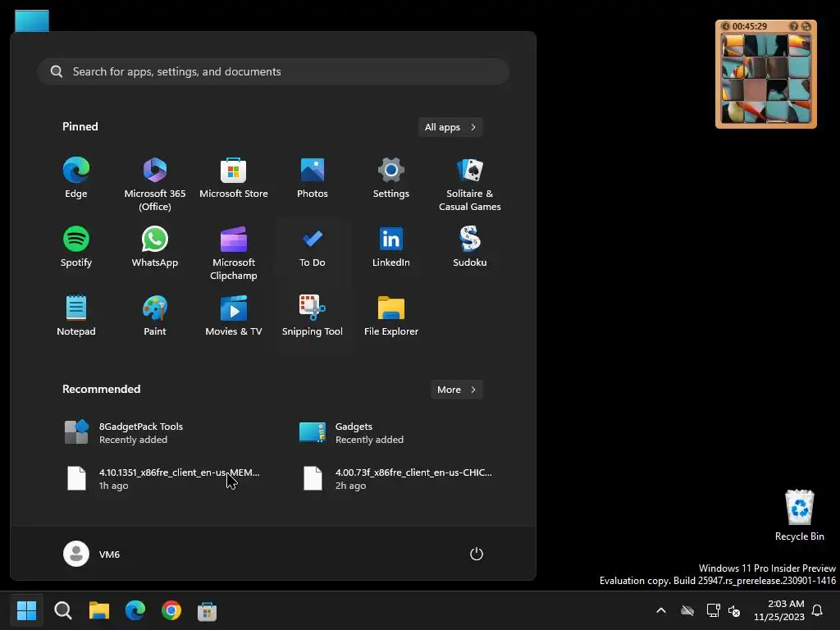Open the To Do app

click(313, 247)
